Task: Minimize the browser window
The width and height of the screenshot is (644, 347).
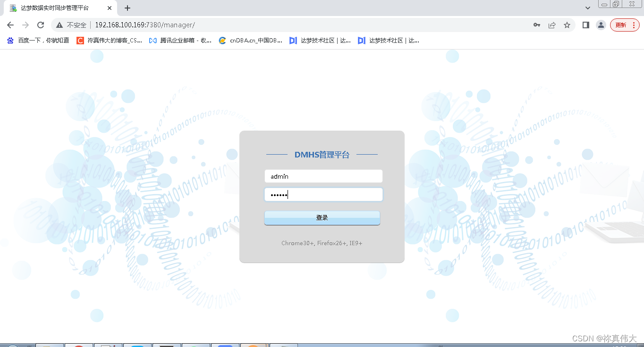Action: [604, 4]
